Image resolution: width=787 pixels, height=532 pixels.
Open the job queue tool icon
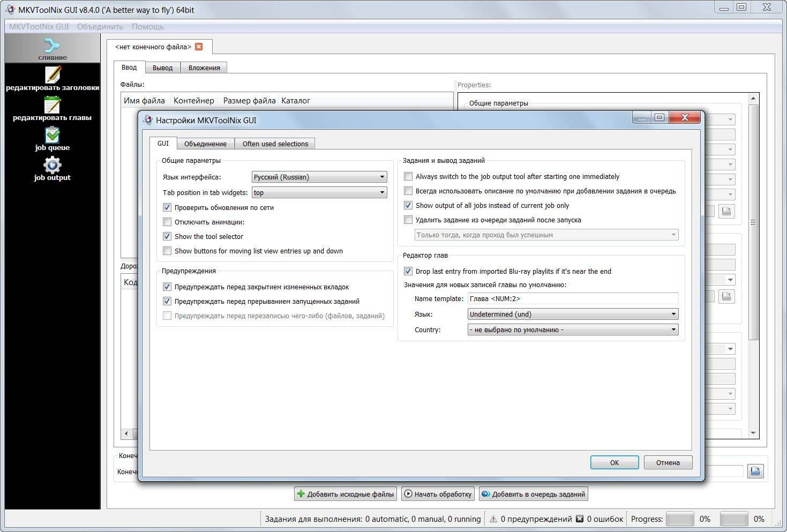pos(53,134)
